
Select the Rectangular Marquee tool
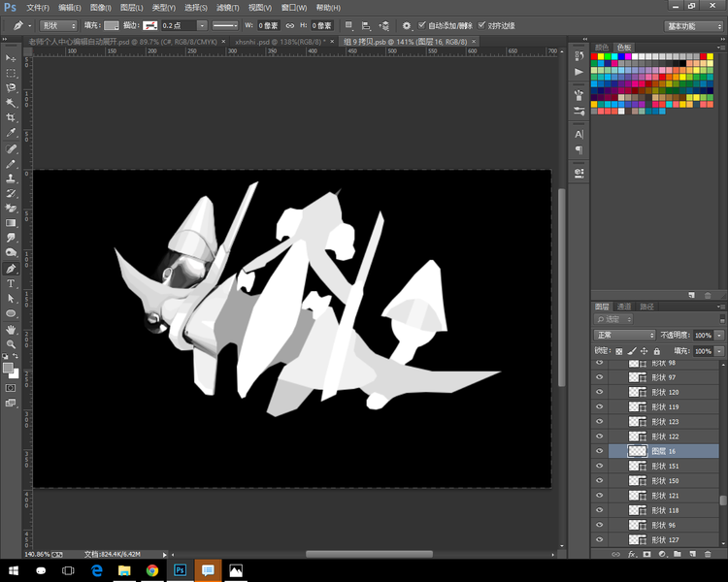11,74
